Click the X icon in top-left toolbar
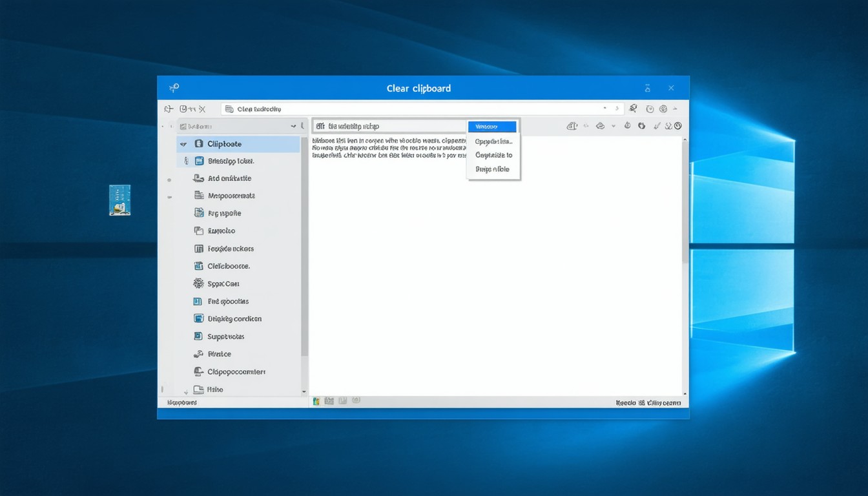 [x=202, y=109]
